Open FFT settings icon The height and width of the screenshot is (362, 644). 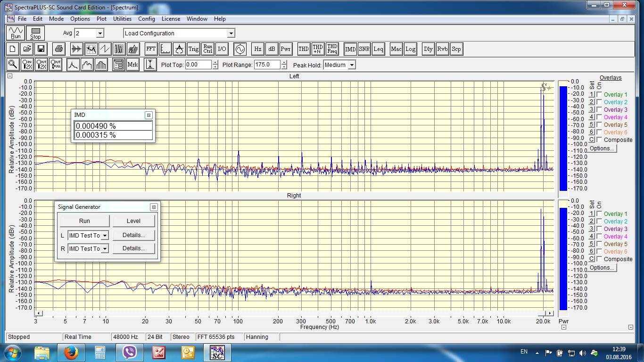(x=151, y=49)
